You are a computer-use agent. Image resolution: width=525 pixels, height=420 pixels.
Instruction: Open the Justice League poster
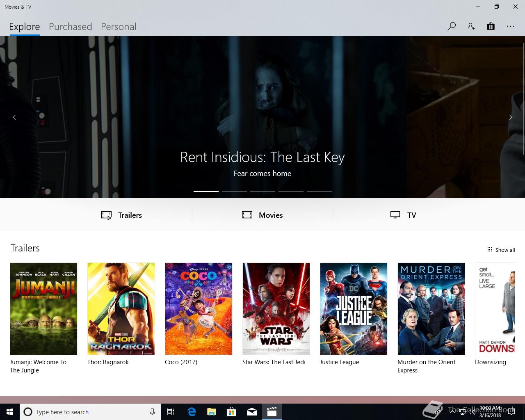tap(354, 309)
